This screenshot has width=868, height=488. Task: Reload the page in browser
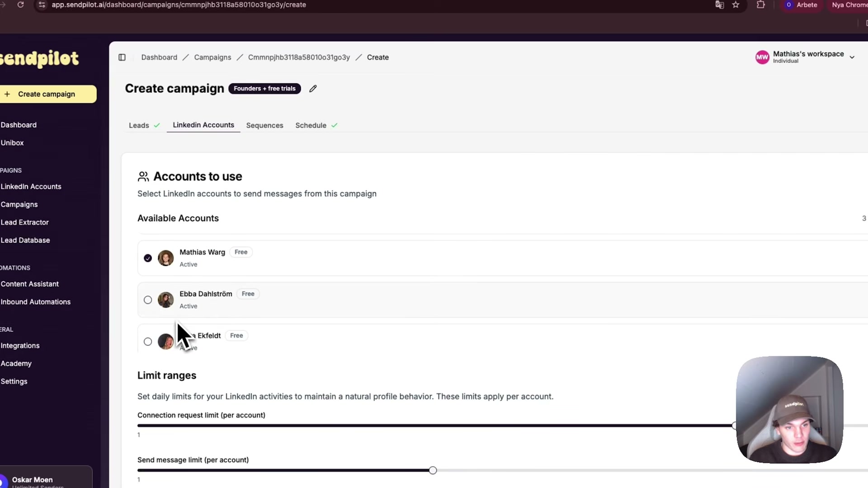[x=20, y=5]
